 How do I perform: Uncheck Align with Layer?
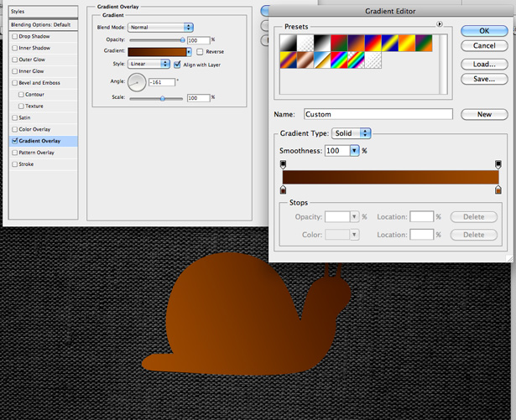point(177,65)
